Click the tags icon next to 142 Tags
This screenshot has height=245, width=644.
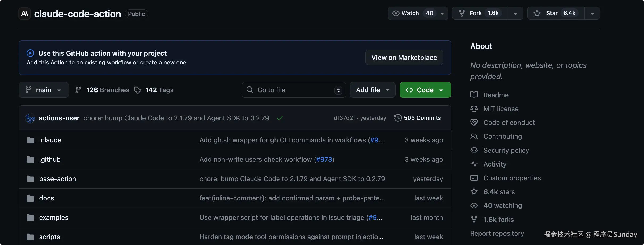pos(137,90)
